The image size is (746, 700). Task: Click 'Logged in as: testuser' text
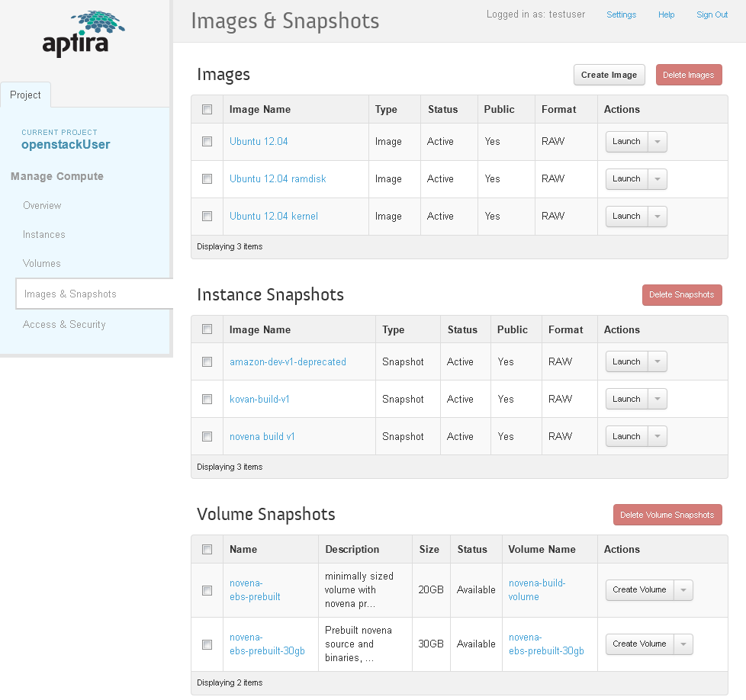535,14
